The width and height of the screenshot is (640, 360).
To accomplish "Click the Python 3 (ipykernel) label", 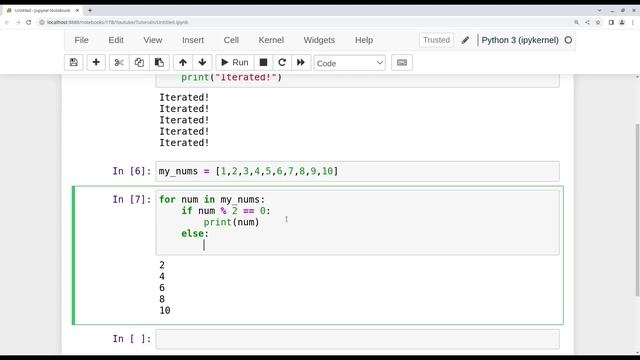I will coord(520,40).
